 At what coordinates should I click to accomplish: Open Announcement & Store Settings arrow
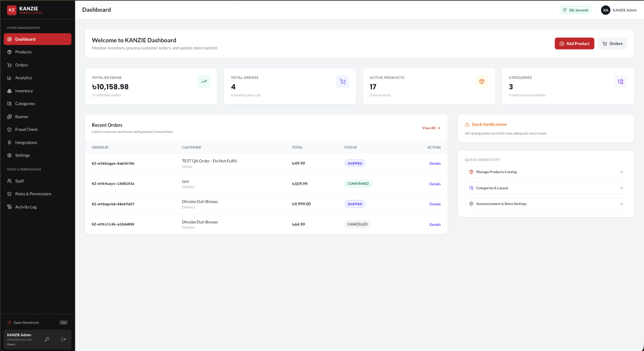(621, 204)
